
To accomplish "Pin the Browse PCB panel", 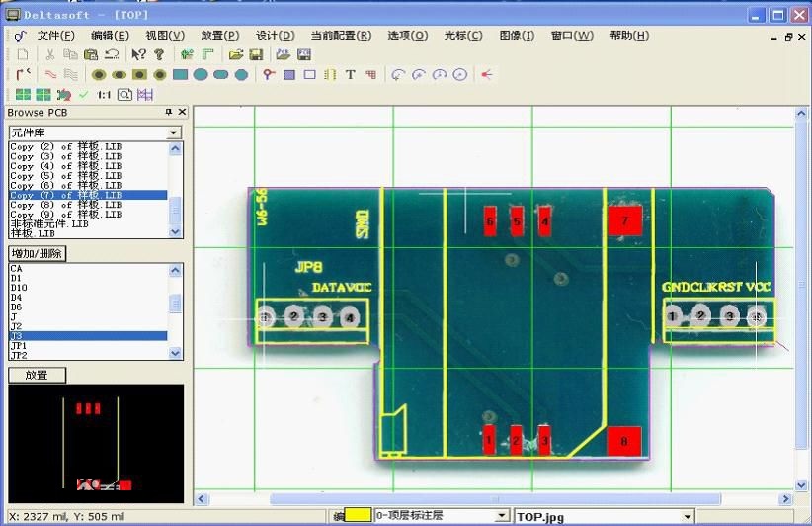I will [168, 112].
